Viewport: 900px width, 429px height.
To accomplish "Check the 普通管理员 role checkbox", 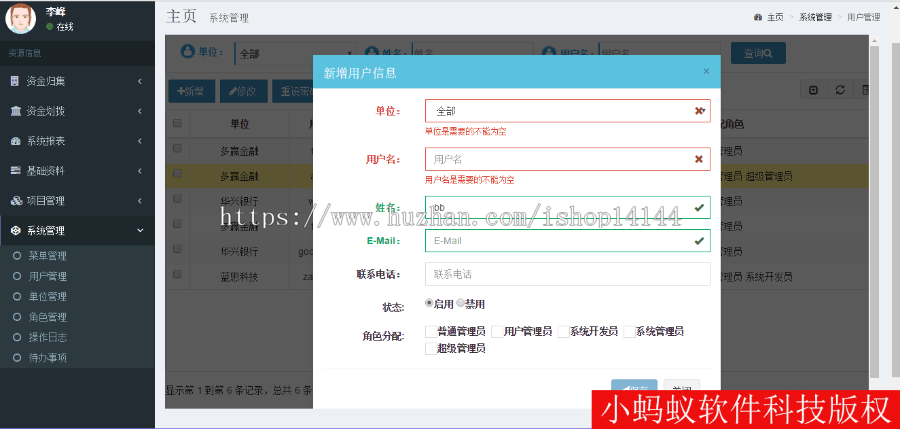I will tap(430, 331).
